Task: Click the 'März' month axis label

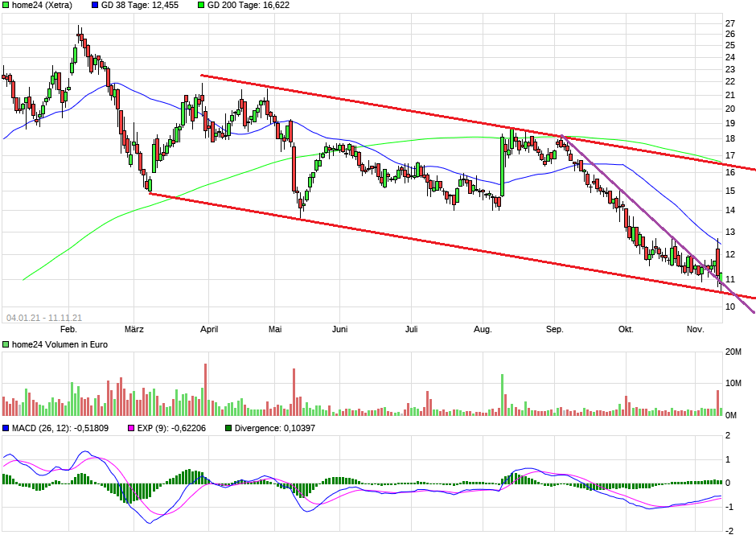Action: point(134,329)
